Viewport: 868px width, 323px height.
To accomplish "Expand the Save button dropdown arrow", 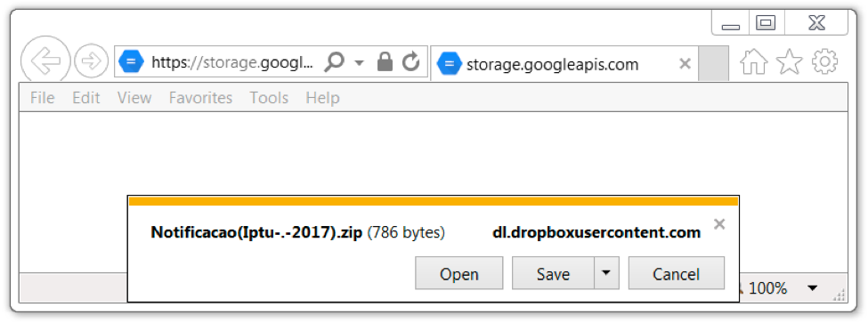I will [x=606, y=272].
